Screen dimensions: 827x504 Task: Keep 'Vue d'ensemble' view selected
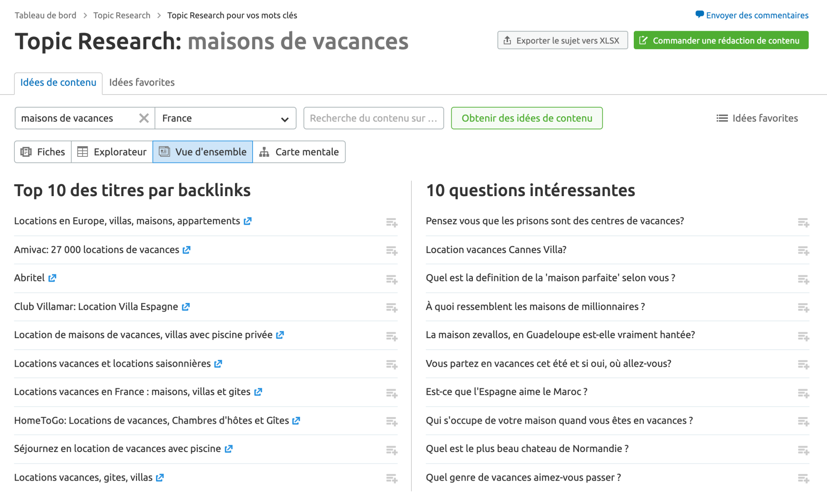point(203,152)
